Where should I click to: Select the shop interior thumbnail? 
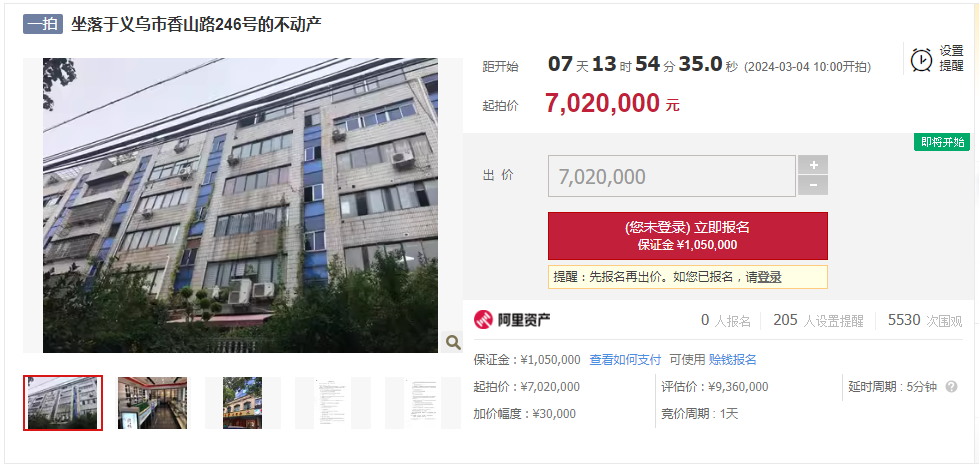(x=152, y=402)
